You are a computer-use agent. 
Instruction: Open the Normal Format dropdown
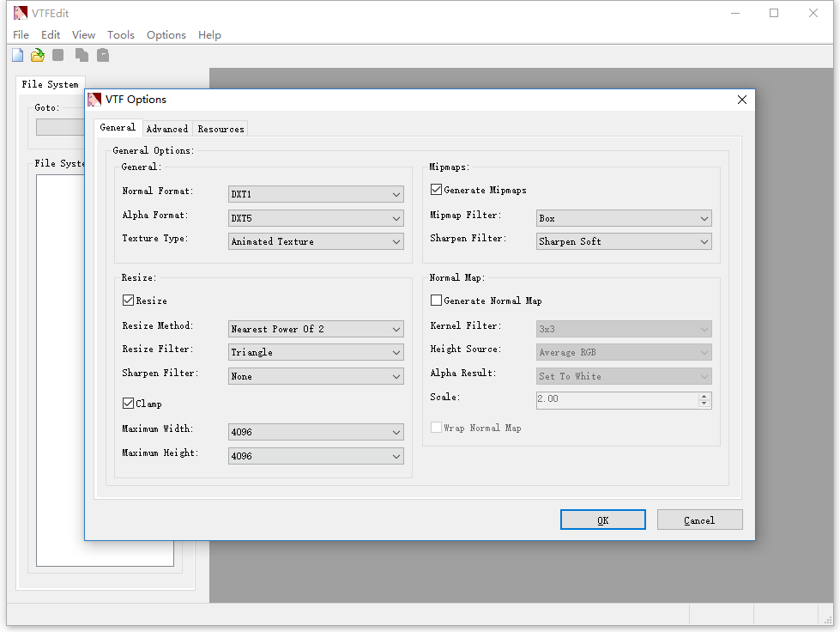(316, 194)
